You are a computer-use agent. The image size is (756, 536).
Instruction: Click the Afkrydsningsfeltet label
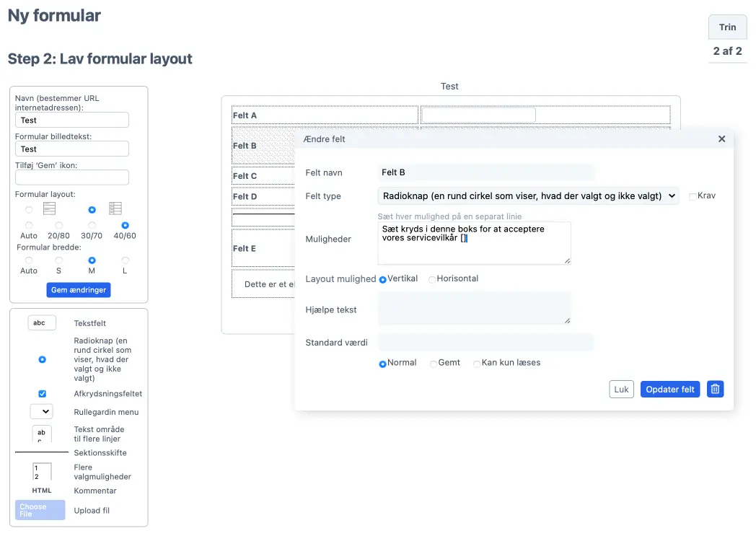pos(108,394)
